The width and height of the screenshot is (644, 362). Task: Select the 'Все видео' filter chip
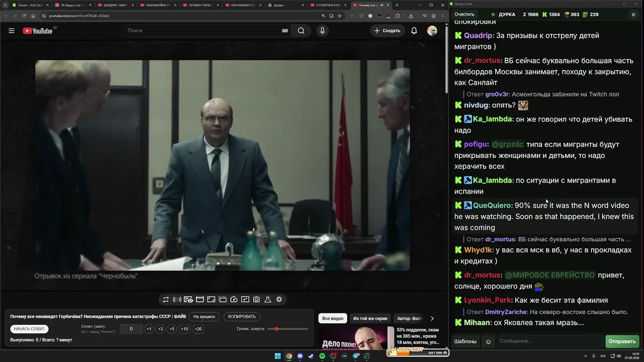coord(333,318)
